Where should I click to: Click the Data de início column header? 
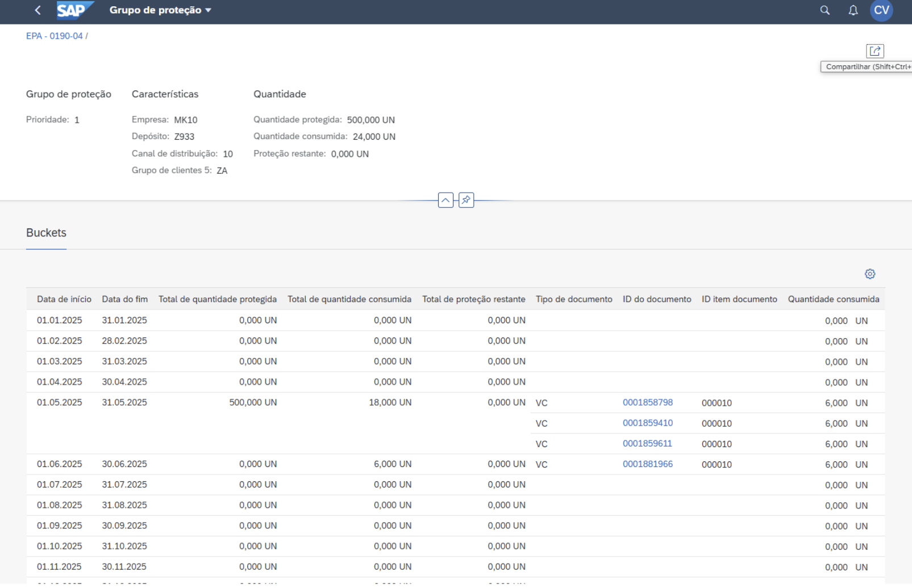click(x=64, y=299)
